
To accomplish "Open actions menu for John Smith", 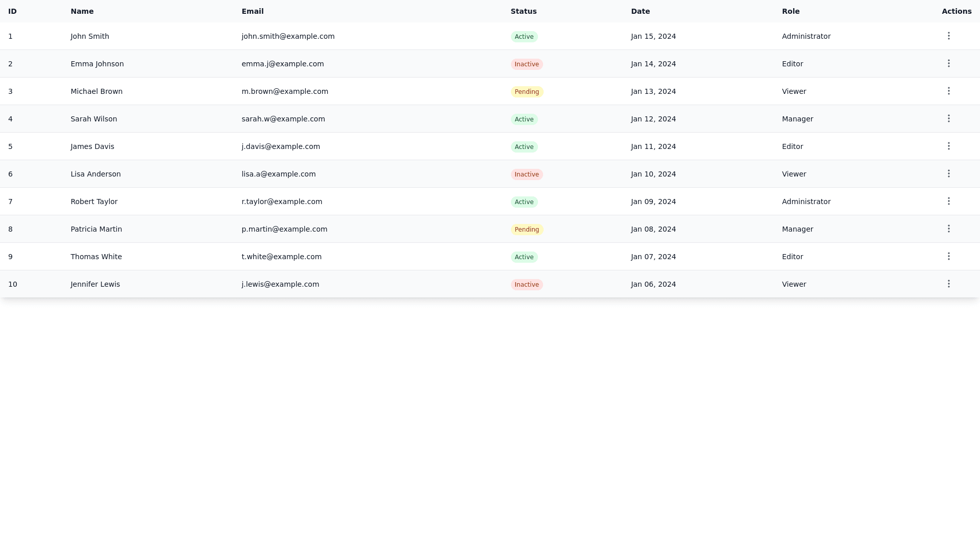I will pyautogui.click(x=948, y=36).
